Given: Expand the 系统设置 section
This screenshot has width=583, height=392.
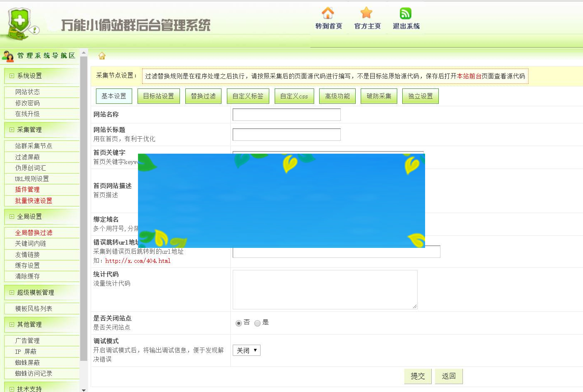Looking at the screenshot, I should 11,76.
